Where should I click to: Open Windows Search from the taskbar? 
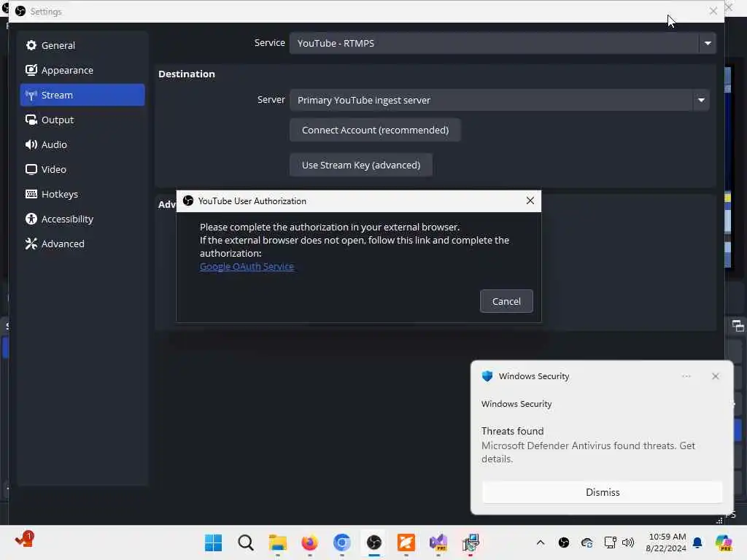click(x=245, y=542)
